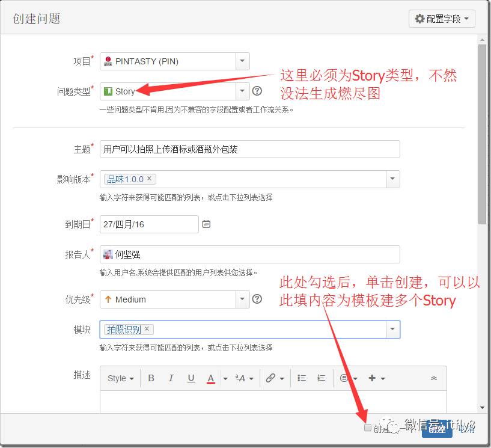491x448 pixels.
Task: Open the 优先级 priority dropdown arrow
Action: click(x=242, y=299)
